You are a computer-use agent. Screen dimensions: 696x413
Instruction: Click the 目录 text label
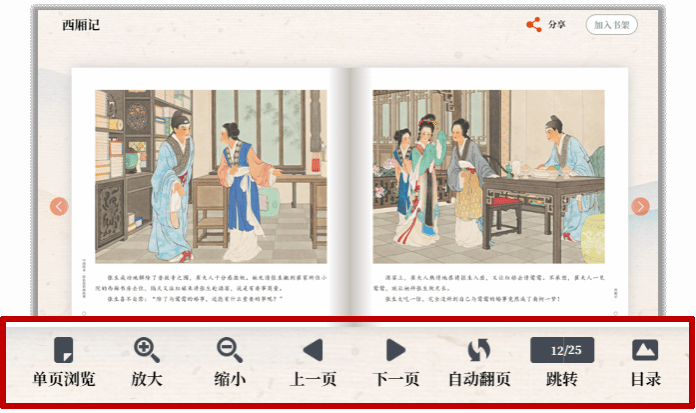tap(646, 380)
